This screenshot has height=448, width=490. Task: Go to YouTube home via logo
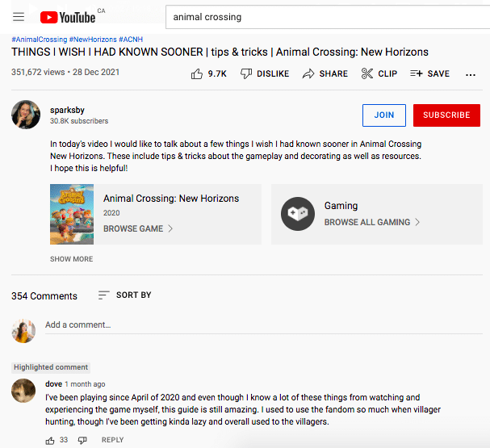pyautogui.click(x=68, y=17)
